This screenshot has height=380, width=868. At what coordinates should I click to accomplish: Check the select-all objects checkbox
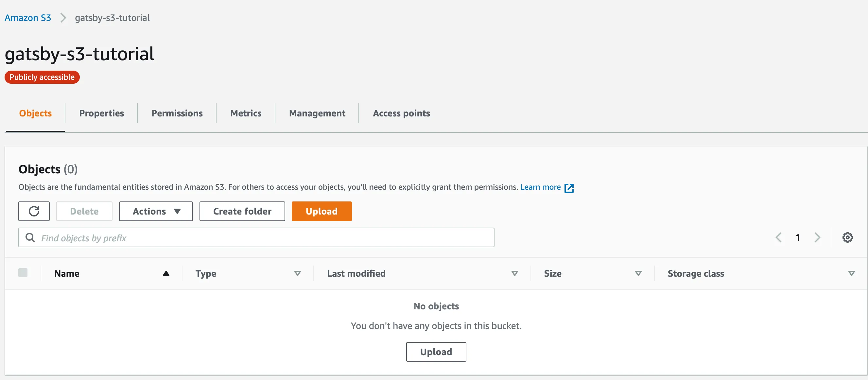pos(23,272)
